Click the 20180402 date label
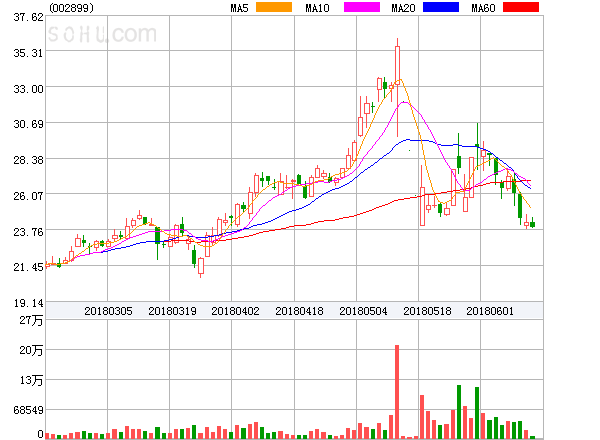 (235, 311)
